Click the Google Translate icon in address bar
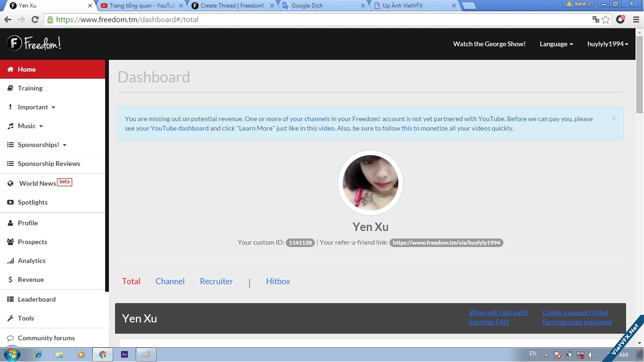 point(596,19)
